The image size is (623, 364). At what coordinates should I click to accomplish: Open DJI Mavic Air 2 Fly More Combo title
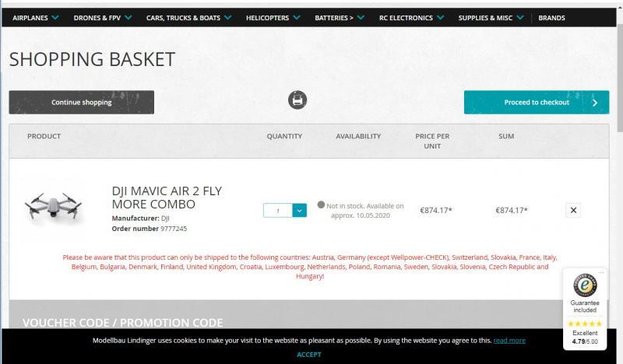point(167,198)
